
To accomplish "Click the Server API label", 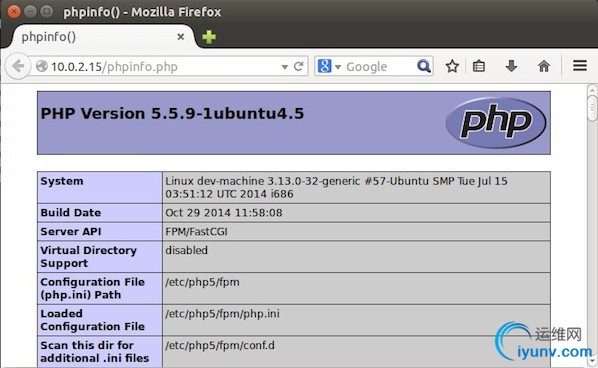I will 71,231.
